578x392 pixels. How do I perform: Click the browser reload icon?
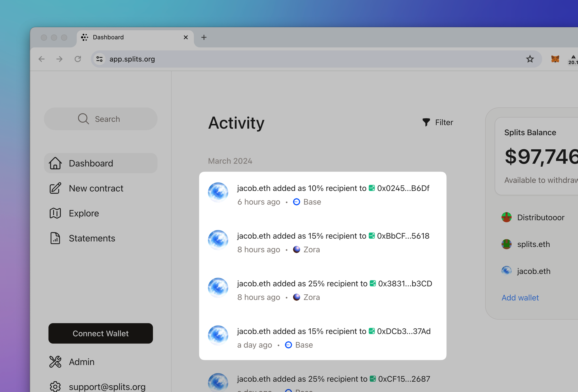point(78,59)
